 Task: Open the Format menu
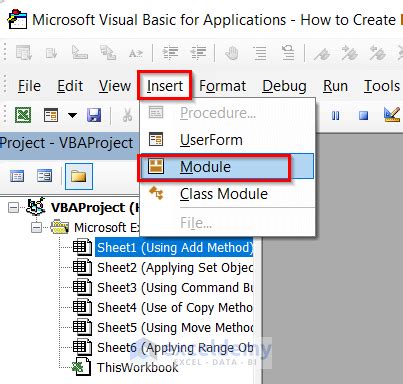coord(222,86)
